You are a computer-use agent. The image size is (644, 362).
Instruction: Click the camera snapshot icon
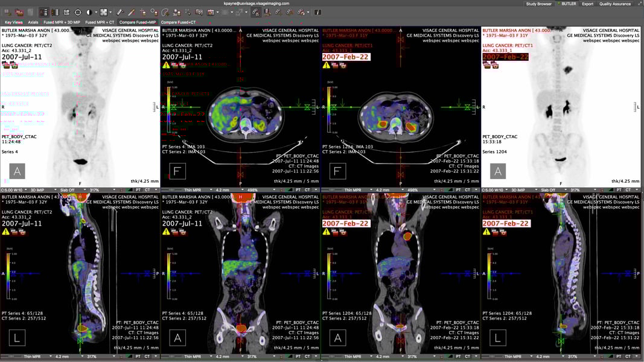[211, 12]
